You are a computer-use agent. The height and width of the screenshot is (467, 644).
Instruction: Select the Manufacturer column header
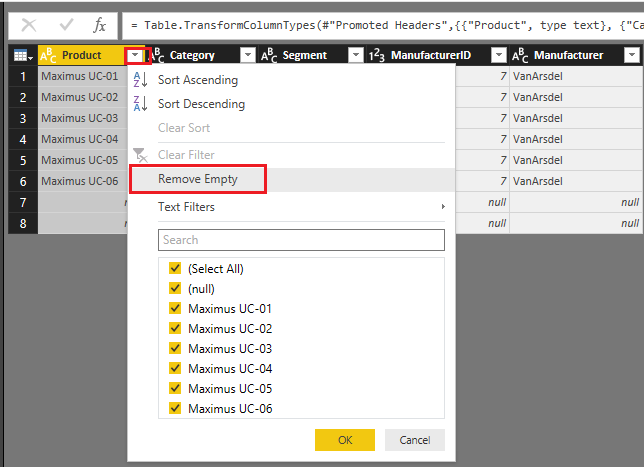coord(568,55)
